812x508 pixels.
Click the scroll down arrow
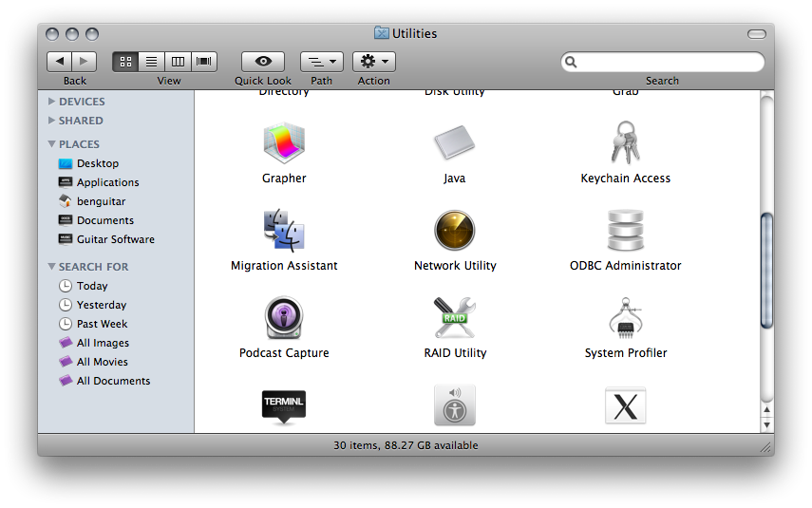[767, 424]
